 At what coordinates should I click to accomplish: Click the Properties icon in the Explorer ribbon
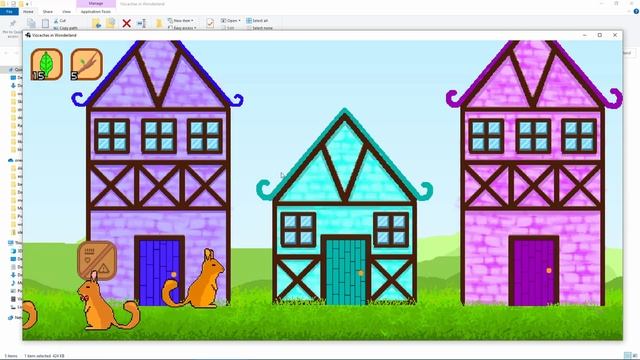[210, 23]
